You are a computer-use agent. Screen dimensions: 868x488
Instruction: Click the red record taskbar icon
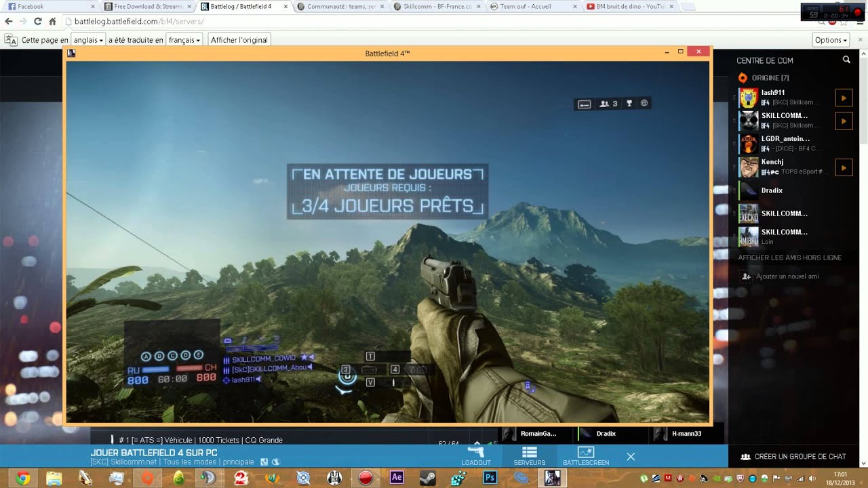[366, 478]
